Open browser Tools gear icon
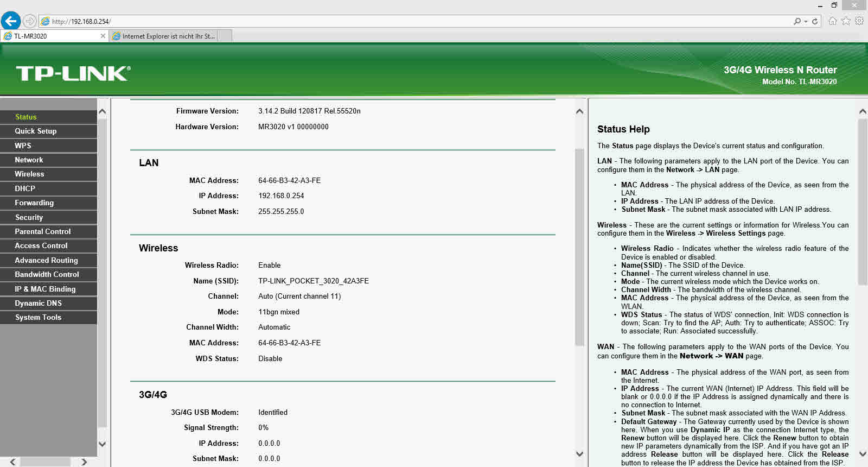The width and height of the screenshot is (868, 467). 859,21
